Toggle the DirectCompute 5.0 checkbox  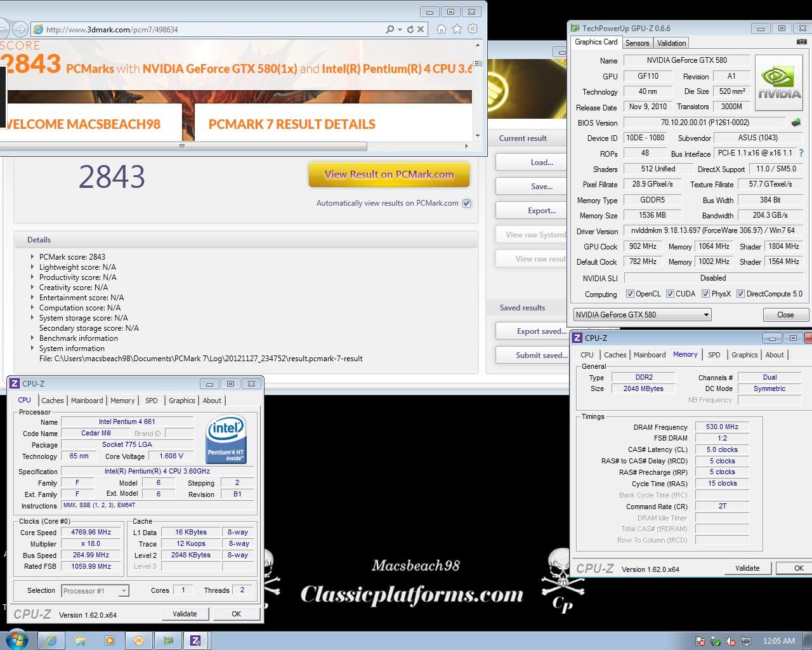pos(740,294)
